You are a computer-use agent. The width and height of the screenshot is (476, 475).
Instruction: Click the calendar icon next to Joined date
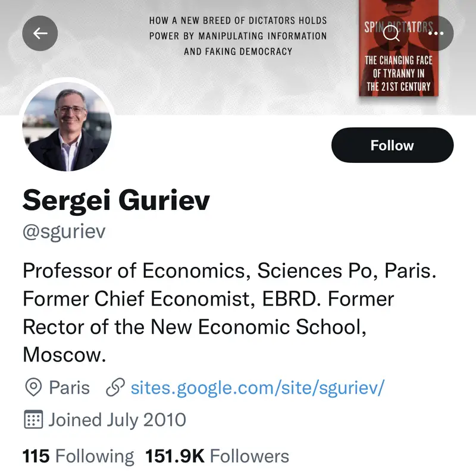[x=33, y=420]
